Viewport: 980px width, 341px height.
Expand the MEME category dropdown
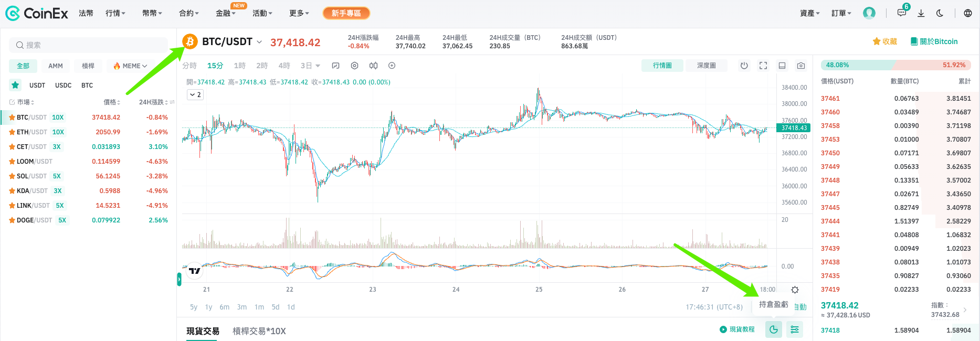point(130,66)
